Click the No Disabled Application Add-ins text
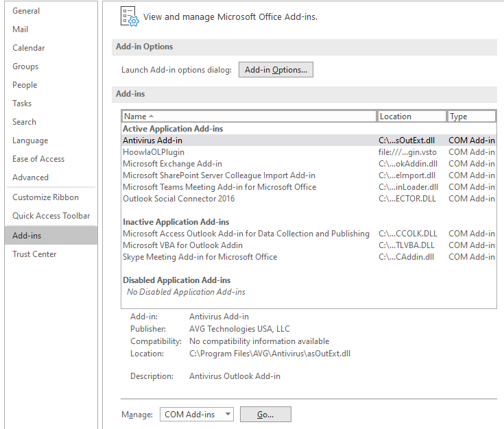 point(186,292)
